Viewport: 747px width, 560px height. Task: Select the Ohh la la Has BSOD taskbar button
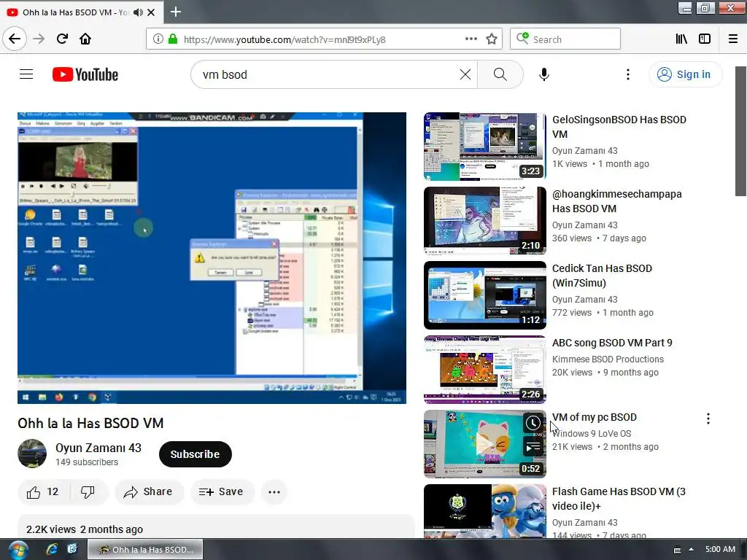coord(146,550)
